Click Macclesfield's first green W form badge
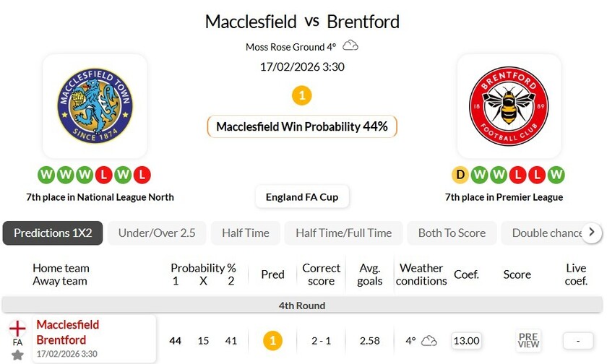The height and width of the screenshot is (364, 607). (x=47, y=175)
